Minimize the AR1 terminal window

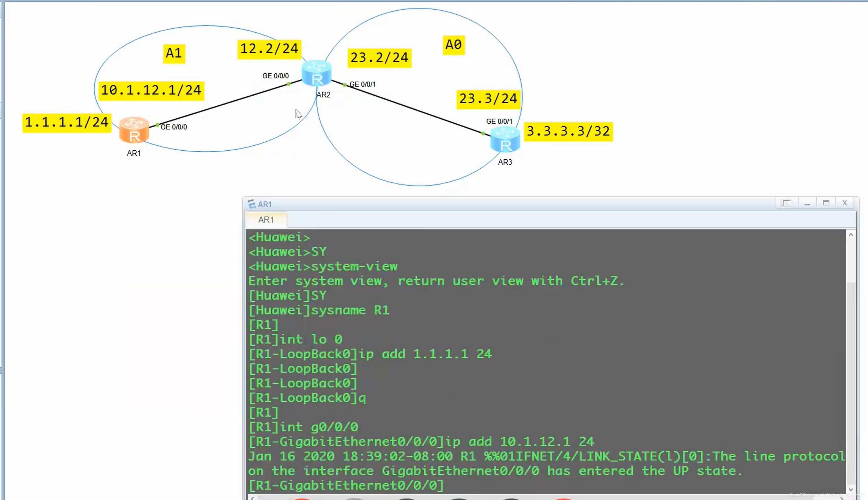click(x=807, y=203)
